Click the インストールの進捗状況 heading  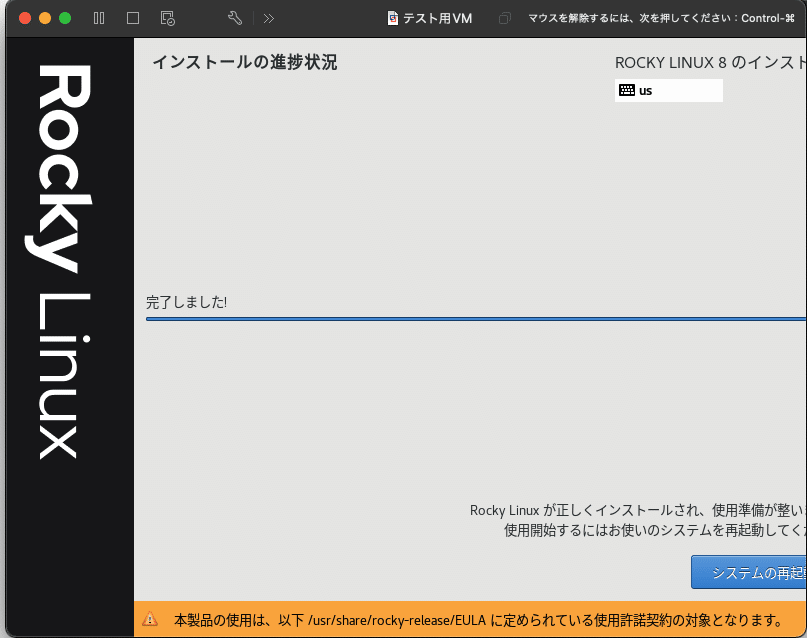pos(243,62)
